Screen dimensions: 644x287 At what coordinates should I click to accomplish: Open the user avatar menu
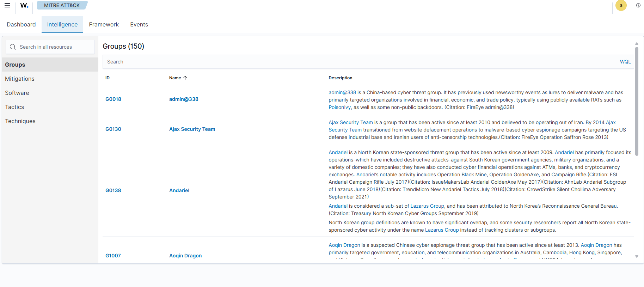click(x=621, y=6)
